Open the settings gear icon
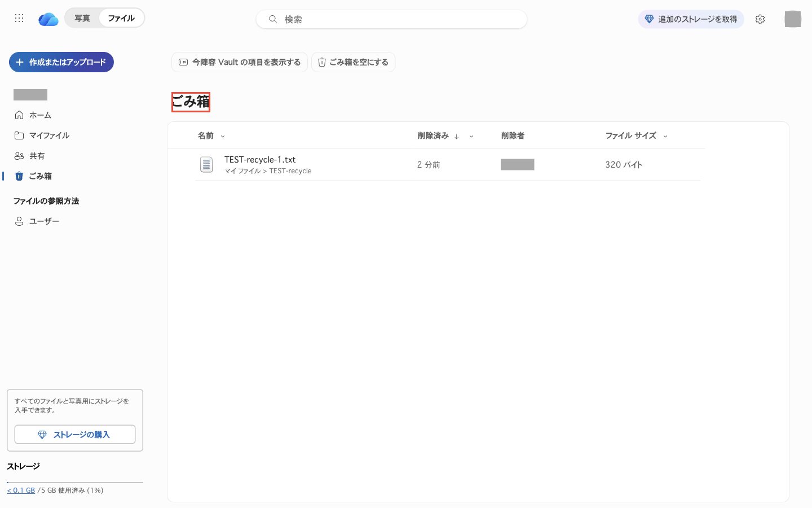The height and width of the screenshot is (508, 812). (760, 19)
